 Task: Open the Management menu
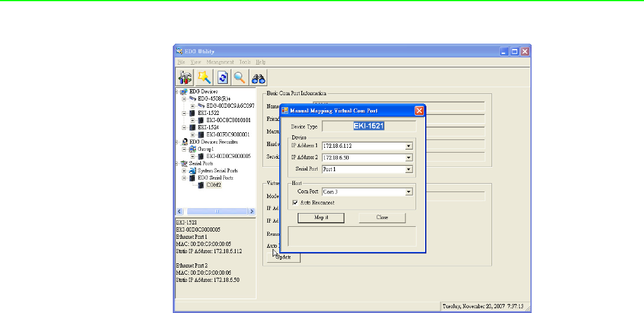pos(220,62)
